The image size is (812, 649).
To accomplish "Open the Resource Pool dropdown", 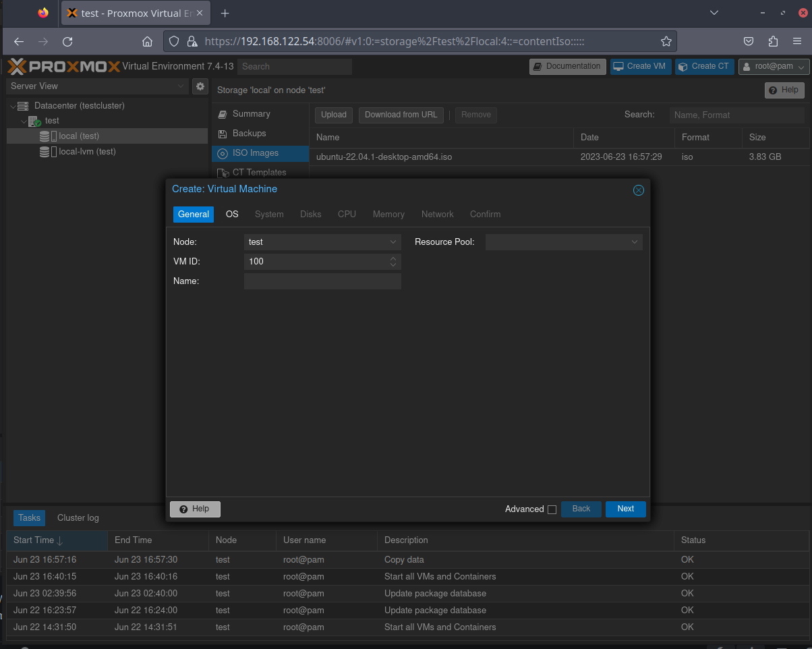I will point(635,242).
